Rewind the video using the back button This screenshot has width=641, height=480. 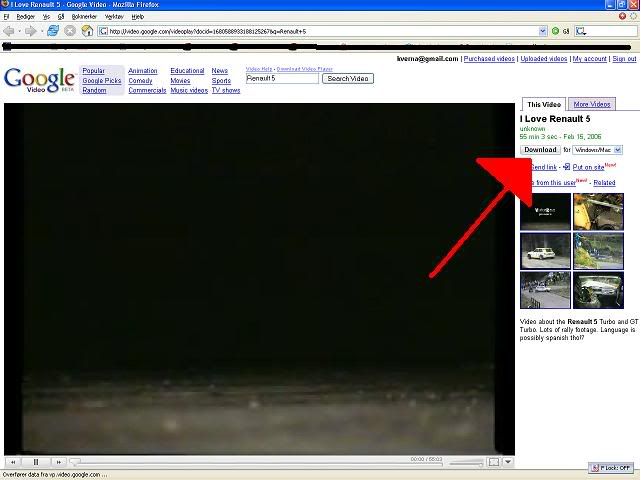pos(13,462)
